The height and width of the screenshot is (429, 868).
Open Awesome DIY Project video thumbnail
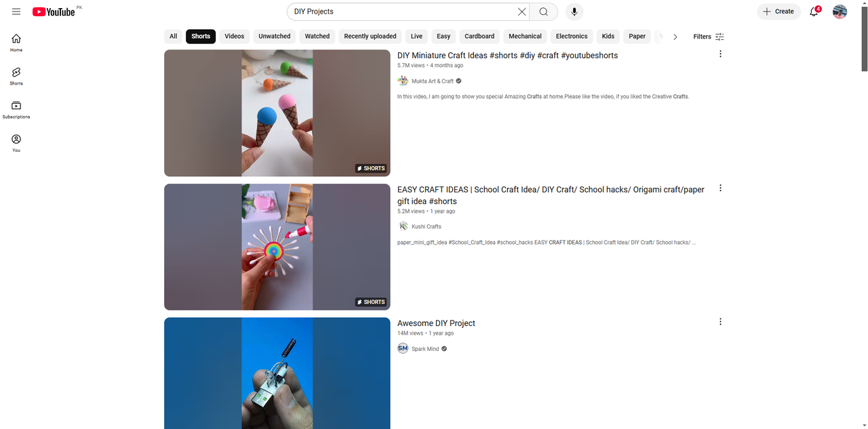[x=277, y=373]
